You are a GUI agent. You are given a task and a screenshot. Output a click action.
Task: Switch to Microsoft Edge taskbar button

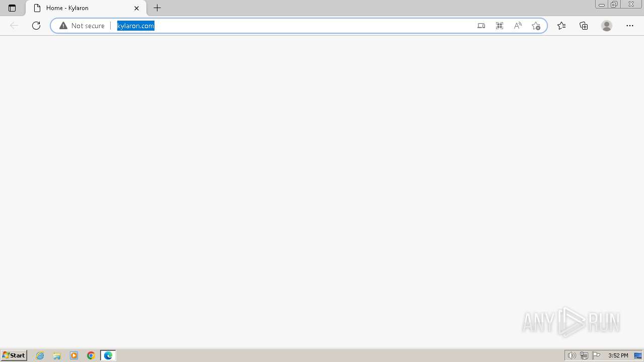pos(108,355)
